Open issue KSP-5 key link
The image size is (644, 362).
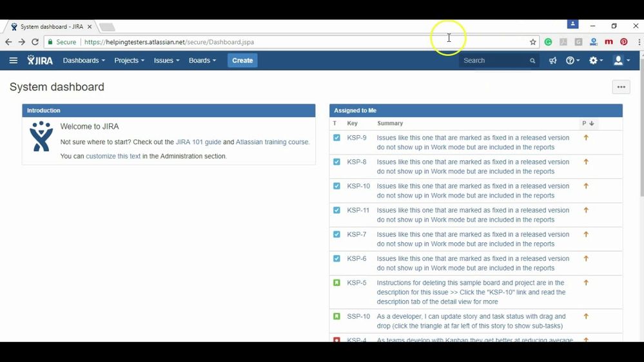pos(356,283)
